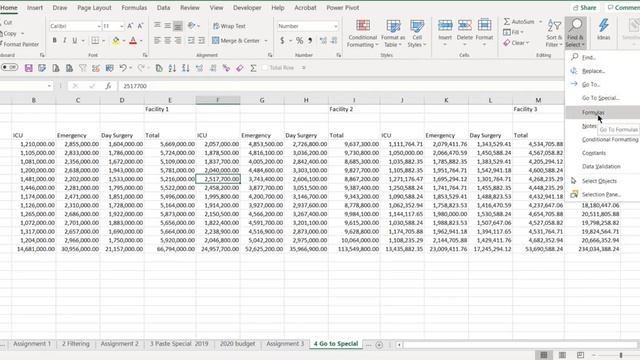Open the Formulas ribbon tab
This screenshot has height=360, width=640.
point(134,8)
